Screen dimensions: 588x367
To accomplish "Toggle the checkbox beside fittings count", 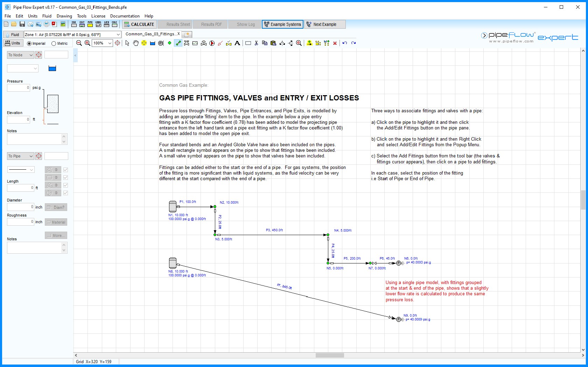I will pos(65,170).
